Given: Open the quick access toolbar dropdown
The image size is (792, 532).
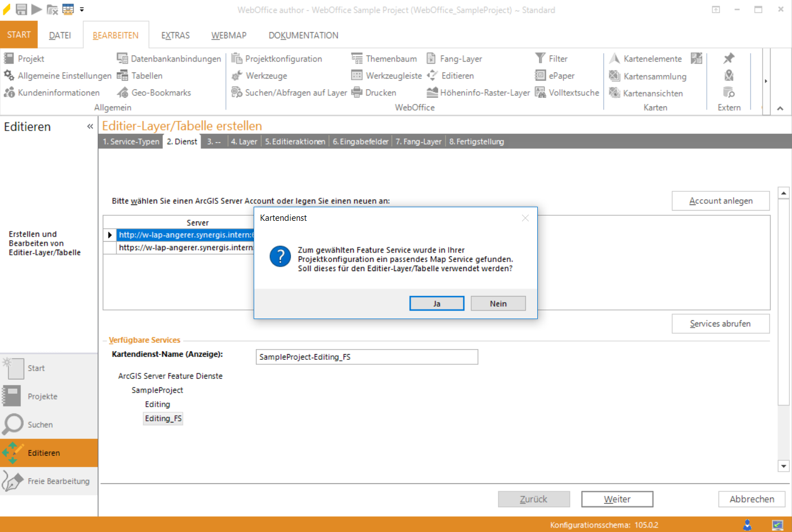Looking at the screenshot, I should coord(82,10).
